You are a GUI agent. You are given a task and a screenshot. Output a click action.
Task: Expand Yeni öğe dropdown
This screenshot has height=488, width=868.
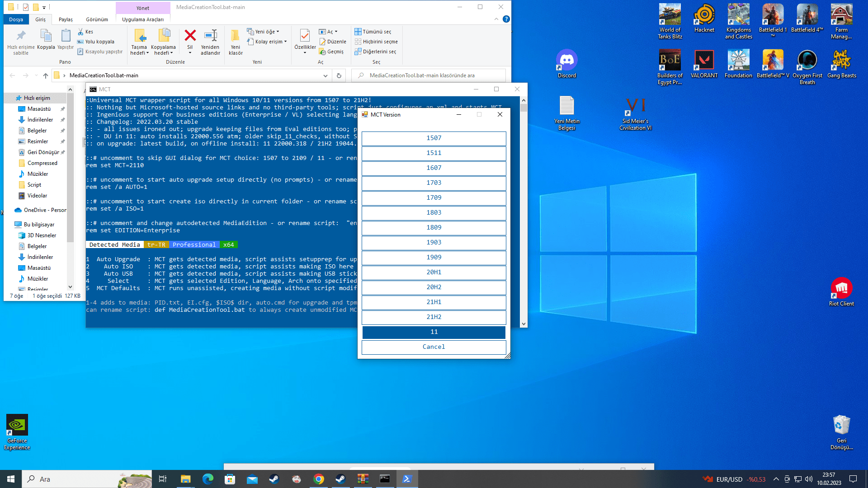(x=263, y=32)
